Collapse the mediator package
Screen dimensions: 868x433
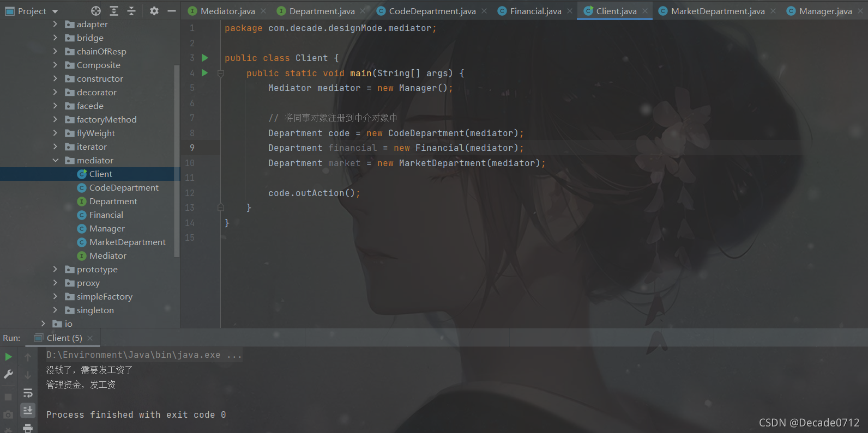click(x=55, y=160)
